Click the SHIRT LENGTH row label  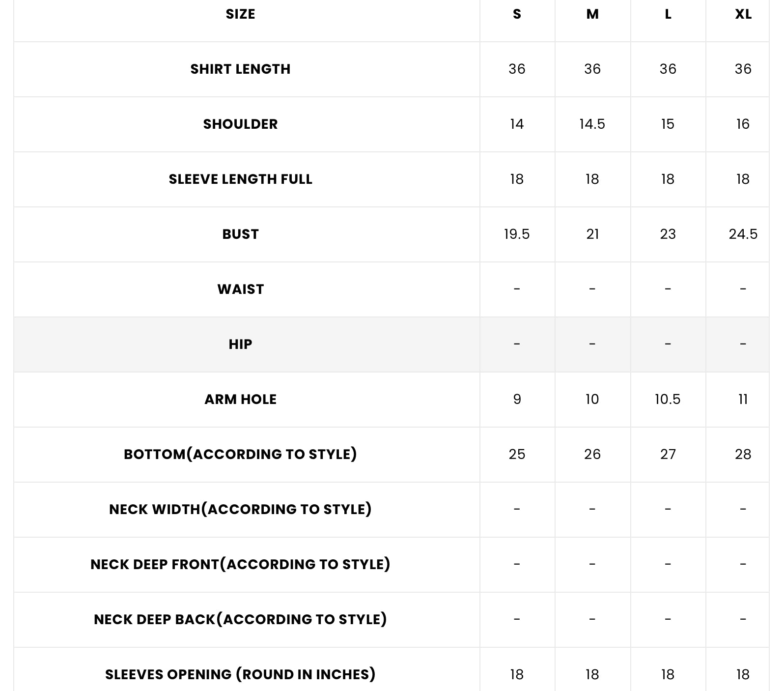pos(240,69)
